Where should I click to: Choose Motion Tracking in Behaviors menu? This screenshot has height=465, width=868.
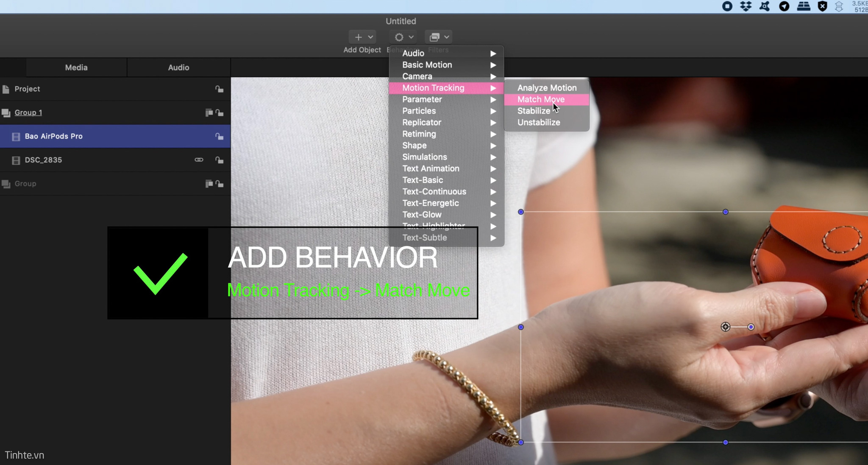click(446, 88)
